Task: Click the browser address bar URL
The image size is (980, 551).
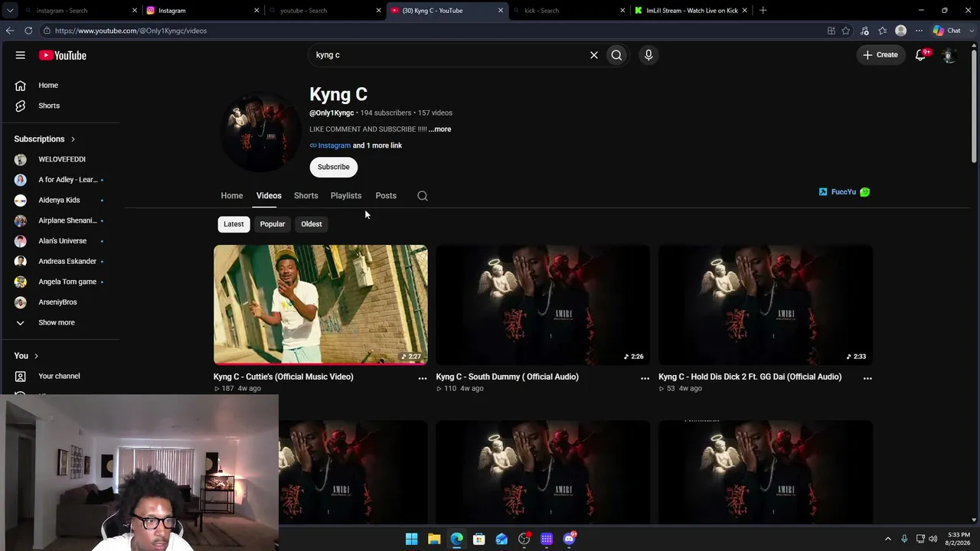Action: (131, 31)
